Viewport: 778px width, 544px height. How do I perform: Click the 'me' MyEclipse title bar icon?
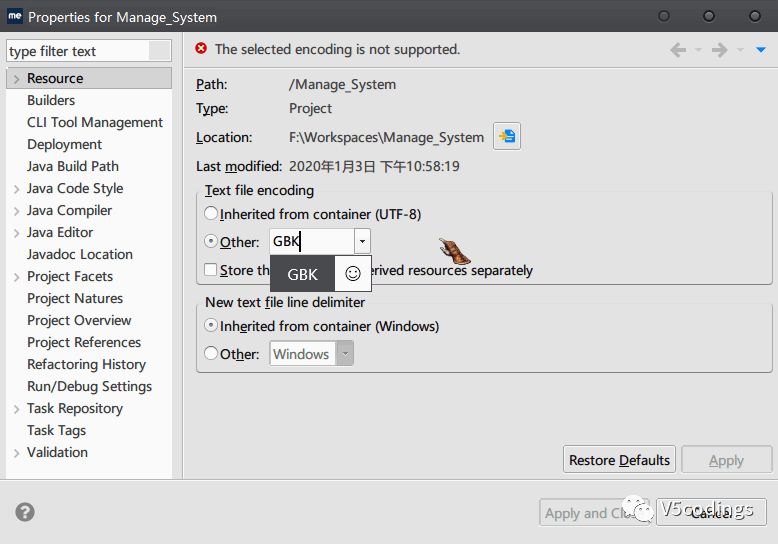point(15,17)
